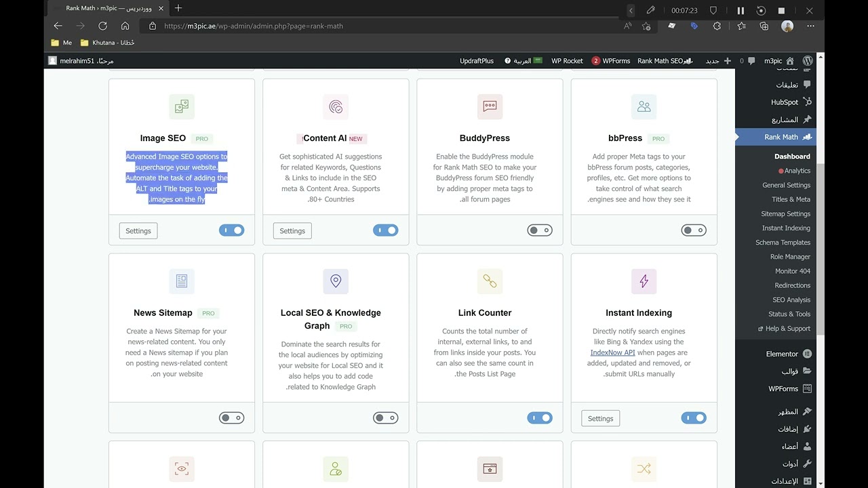
Task: Click the WordPress logo in admin bar
Action: click(807, 60)
